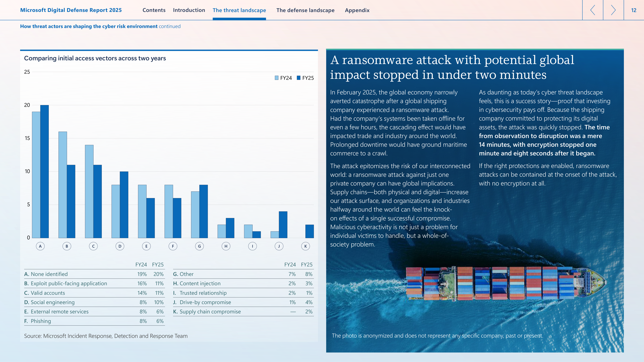Click the 'I. Trusted relationship' row label
Viewport: 644px width, 362px height.
[200, 293]
